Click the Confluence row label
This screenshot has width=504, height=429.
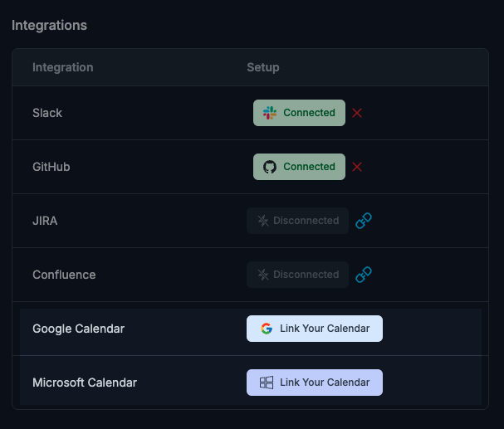[64, 275]
